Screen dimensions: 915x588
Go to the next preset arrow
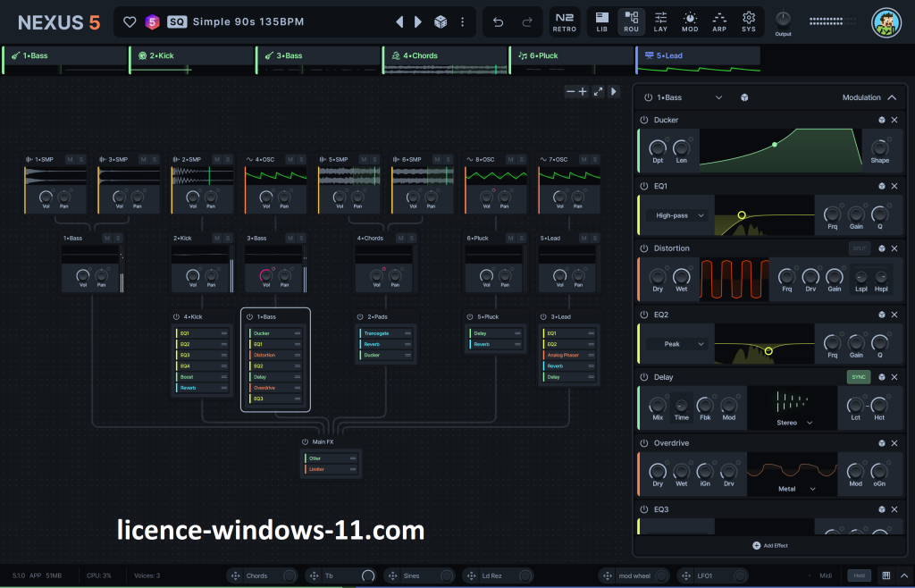(x=417, y=21)
